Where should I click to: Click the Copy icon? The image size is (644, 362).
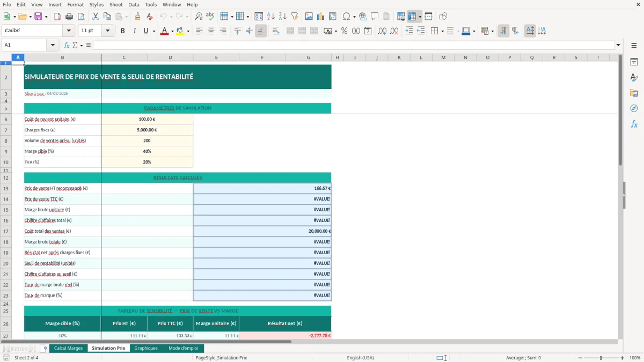[x=107, y=17]
